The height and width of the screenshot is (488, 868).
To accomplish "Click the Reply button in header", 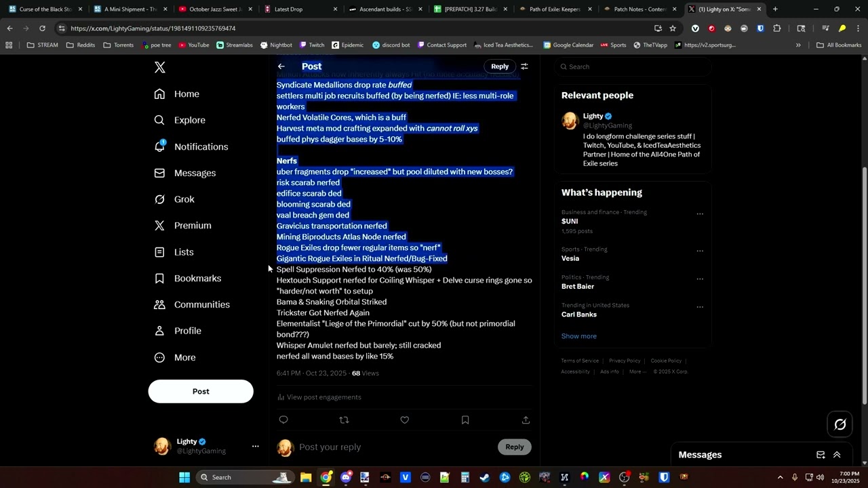I will (500, 66).
